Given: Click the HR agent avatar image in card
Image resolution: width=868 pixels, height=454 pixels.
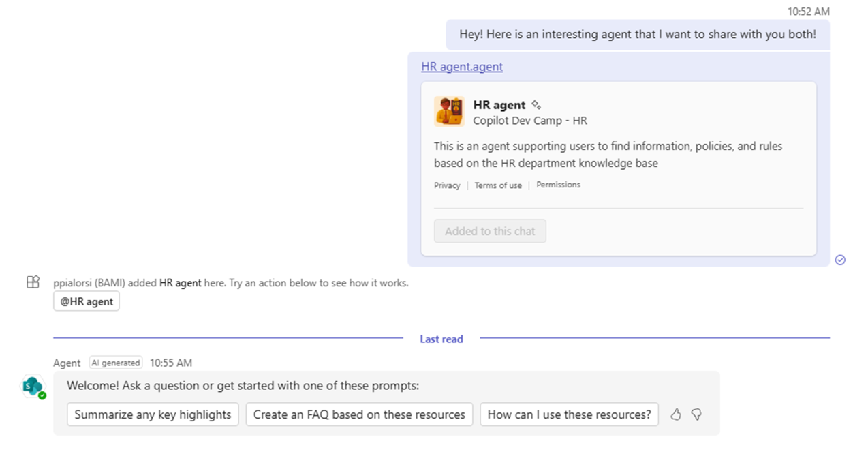Looking at the screenshot, I should [x=449, y=112].
